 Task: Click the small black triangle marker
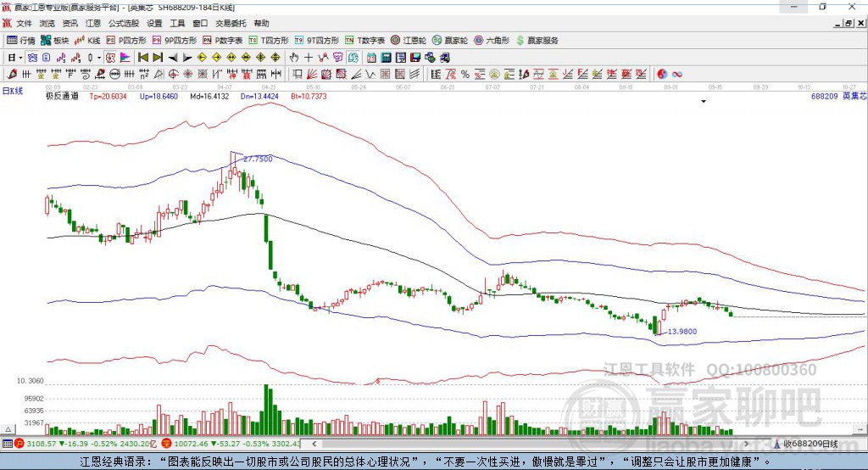704,102
